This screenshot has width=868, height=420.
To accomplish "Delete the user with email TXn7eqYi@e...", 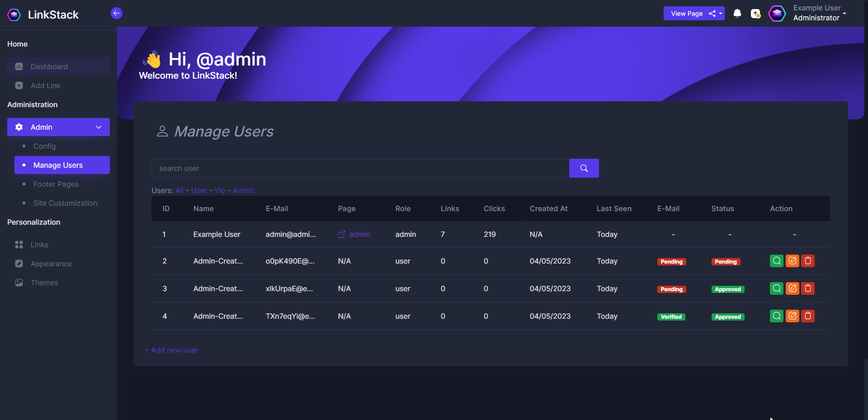I will click(x=808, y=316).
